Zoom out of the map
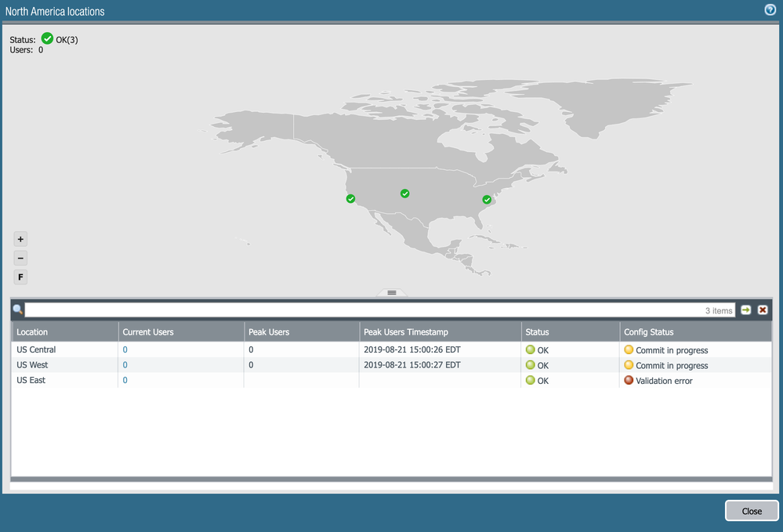Viewport: 783px width, 532px height. tap(21, 259)
